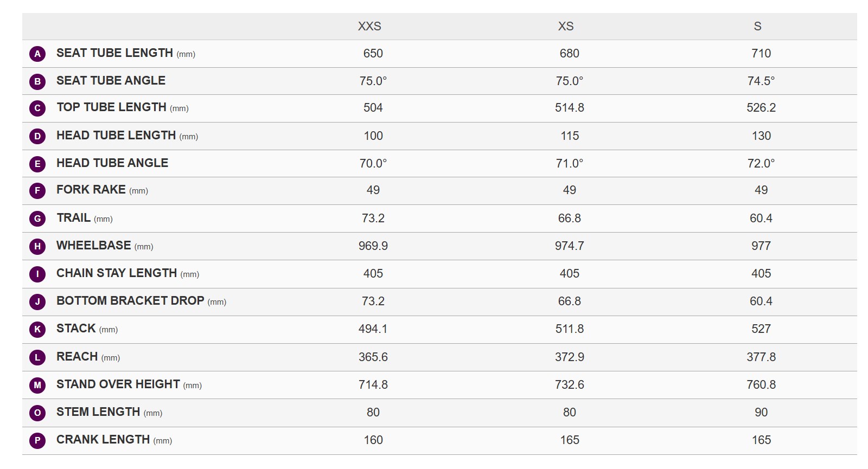Click the TRAIL row label
Image resolution: width=868 pixels, height=469 pixels.
coord(73,218)
